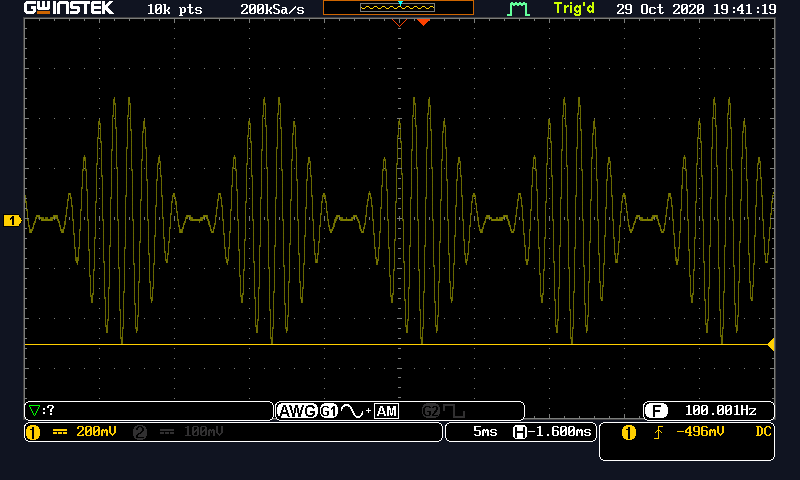Click the Trig'd trigger status

click(574, 9)
